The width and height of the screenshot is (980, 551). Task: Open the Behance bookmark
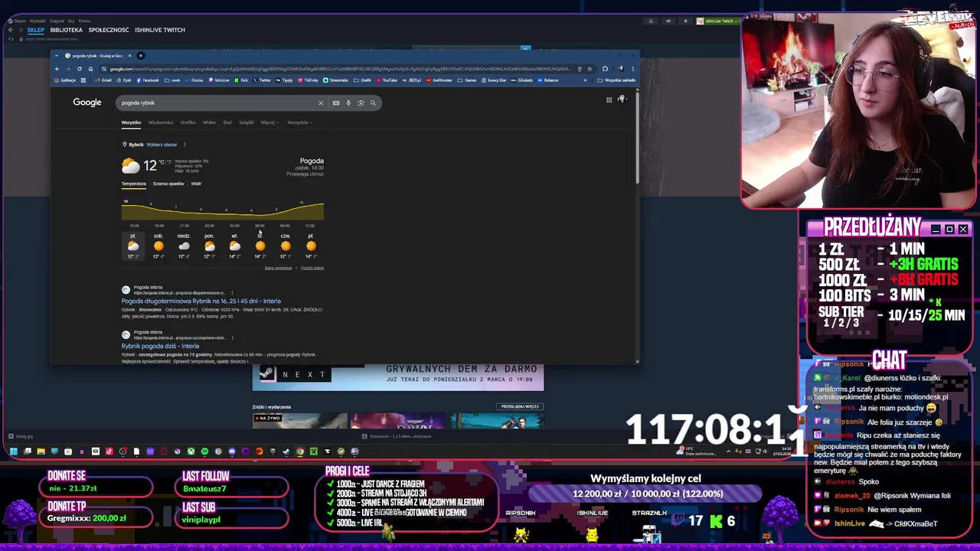coord(548,80)
